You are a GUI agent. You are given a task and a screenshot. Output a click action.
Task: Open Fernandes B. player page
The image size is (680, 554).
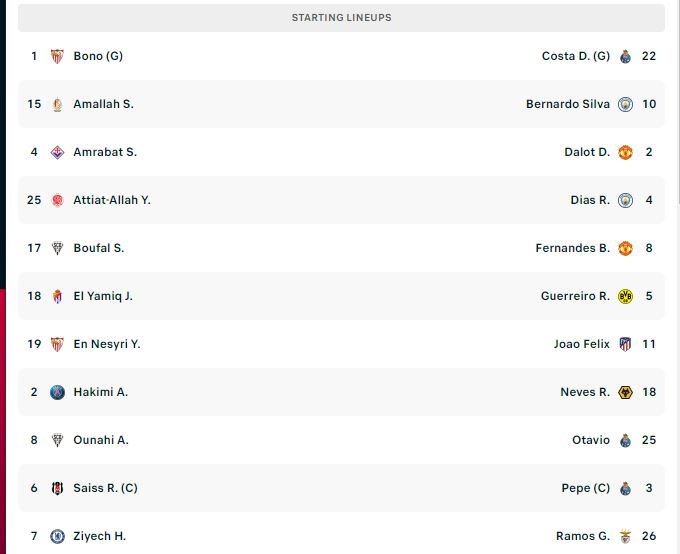(572, 248)
